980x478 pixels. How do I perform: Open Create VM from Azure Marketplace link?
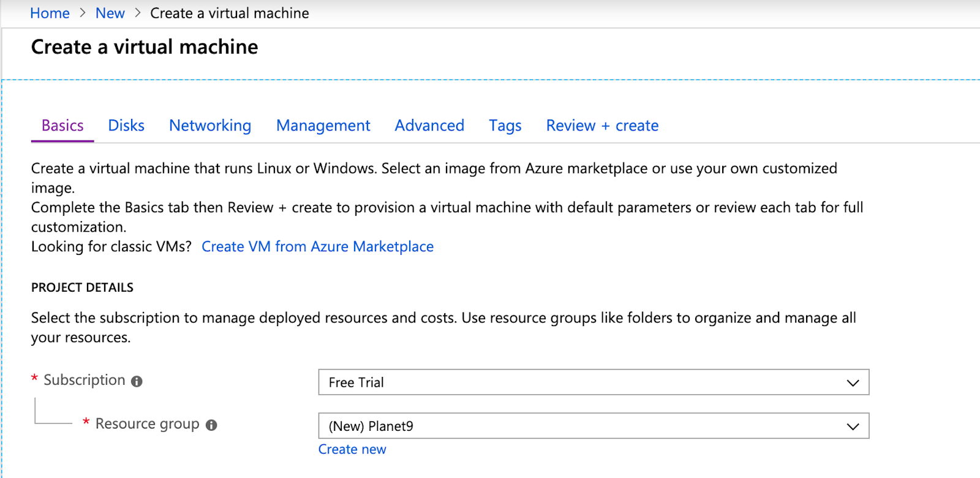(317, 247)
